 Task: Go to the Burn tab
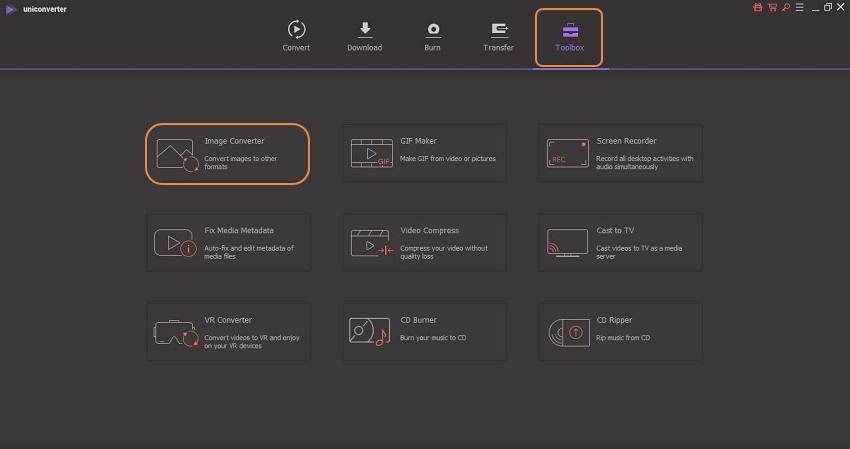pos(433,36)
